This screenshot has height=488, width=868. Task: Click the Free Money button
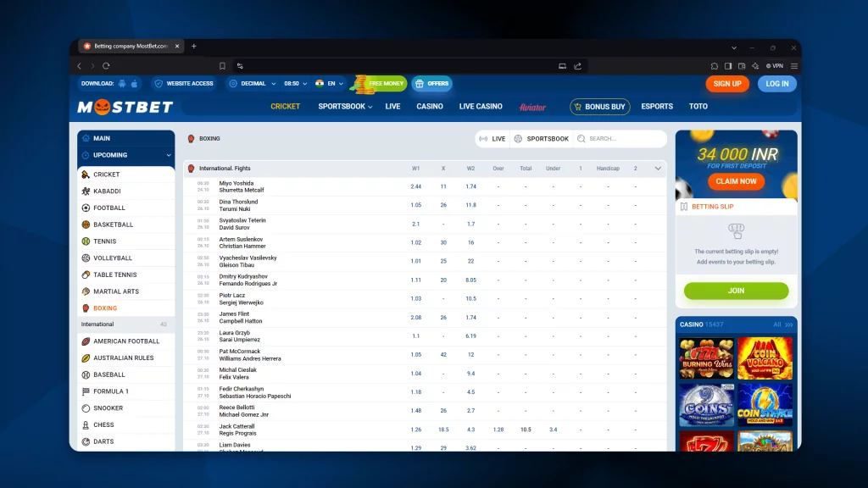click(381, 84)
